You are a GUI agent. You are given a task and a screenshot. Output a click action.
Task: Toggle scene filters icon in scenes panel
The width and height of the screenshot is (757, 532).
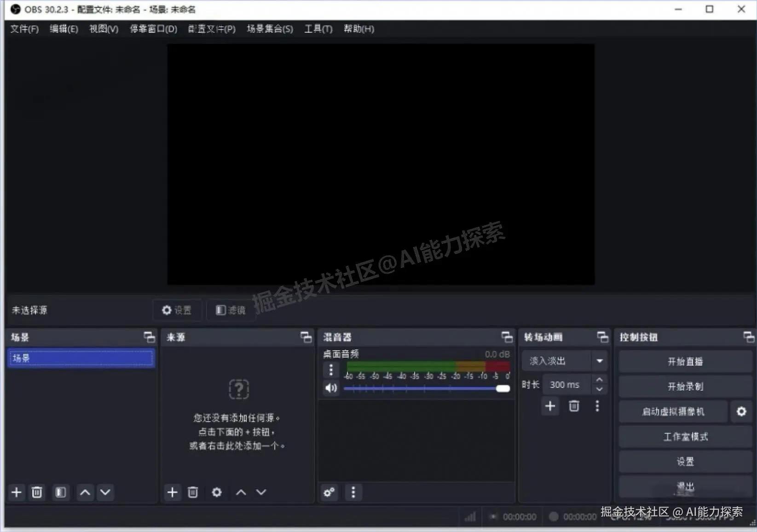pos(60,492)
